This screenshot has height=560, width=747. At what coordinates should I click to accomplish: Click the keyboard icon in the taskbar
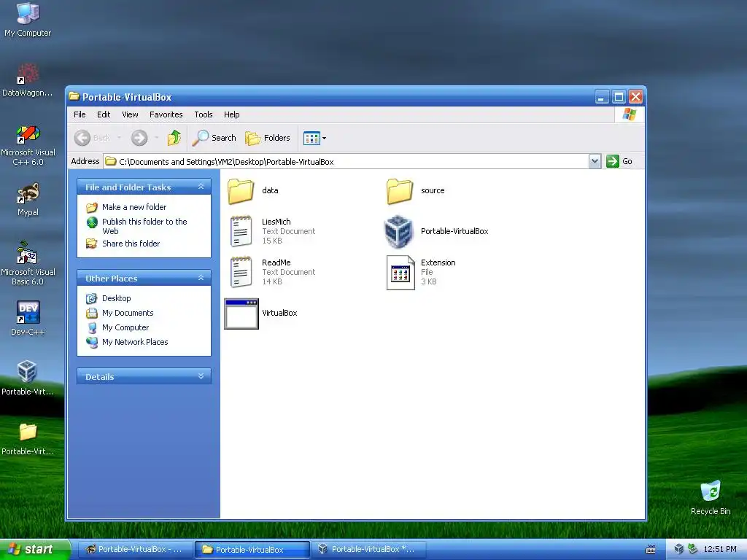(650, 550)
